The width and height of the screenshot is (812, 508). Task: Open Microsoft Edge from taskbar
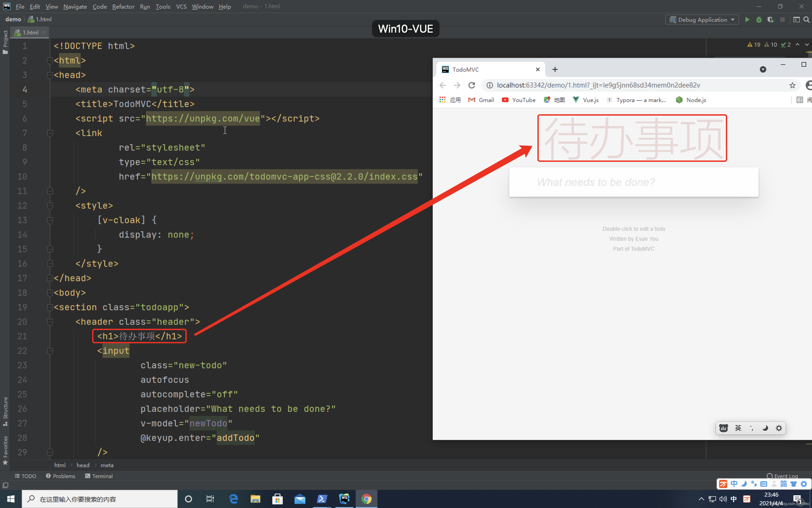(233, 499)
